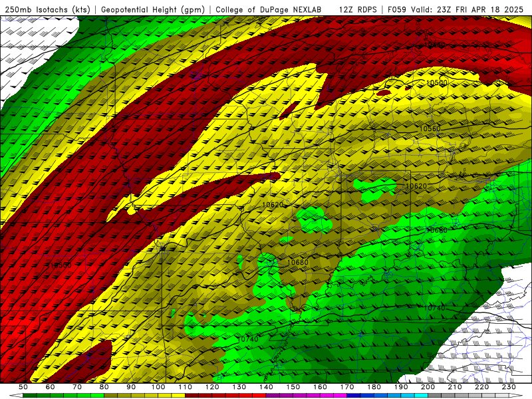Click the '80' color scale value

coord(104,387)
